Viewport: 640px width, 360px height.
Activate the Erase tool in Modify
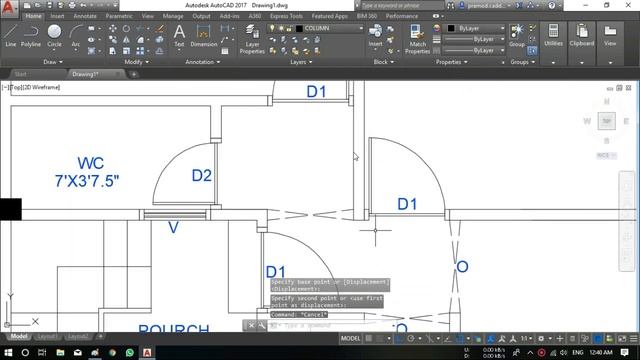click(x=160, y=29)
